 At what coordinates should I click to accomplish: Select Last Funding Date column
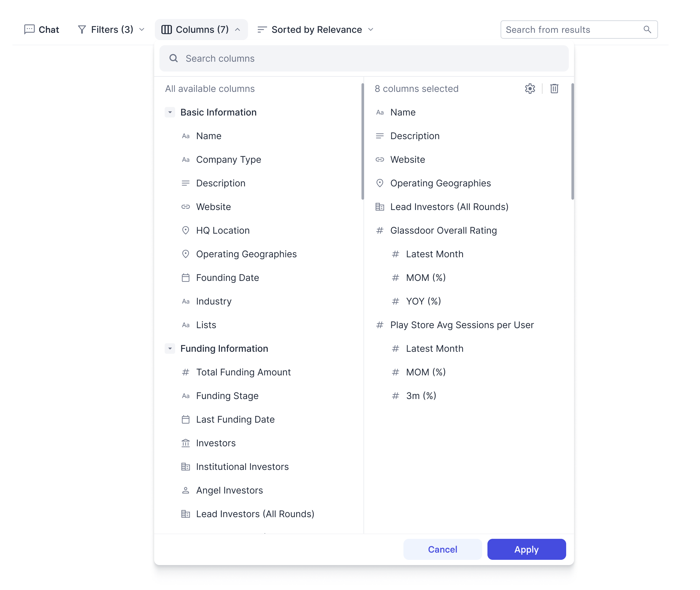pos(235,419)
